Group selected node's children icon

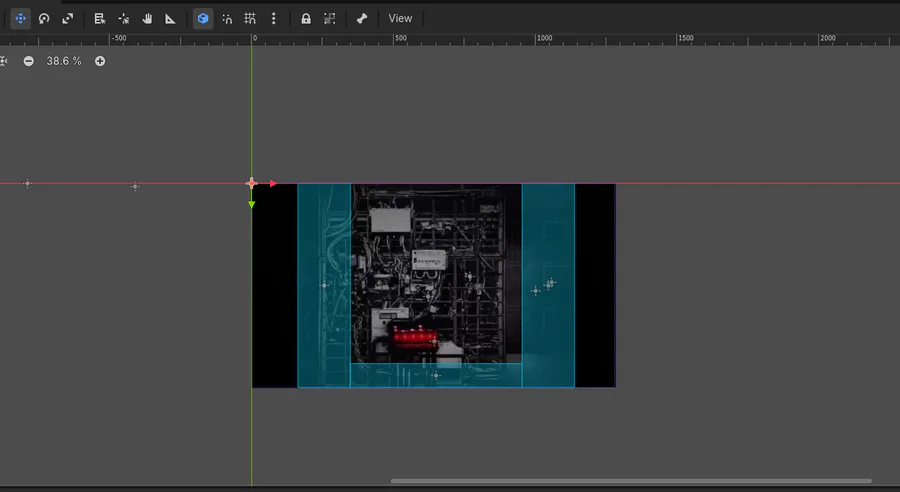329,18
